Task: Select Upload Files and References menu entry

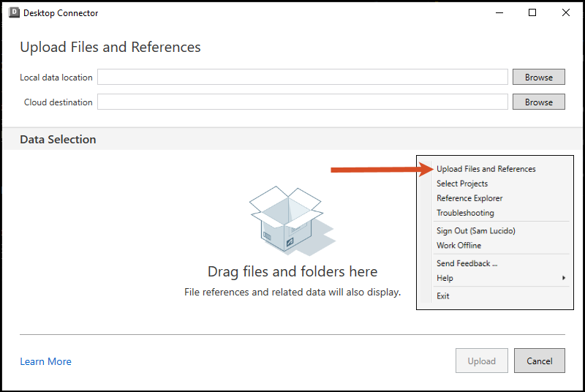Action: 486,169
